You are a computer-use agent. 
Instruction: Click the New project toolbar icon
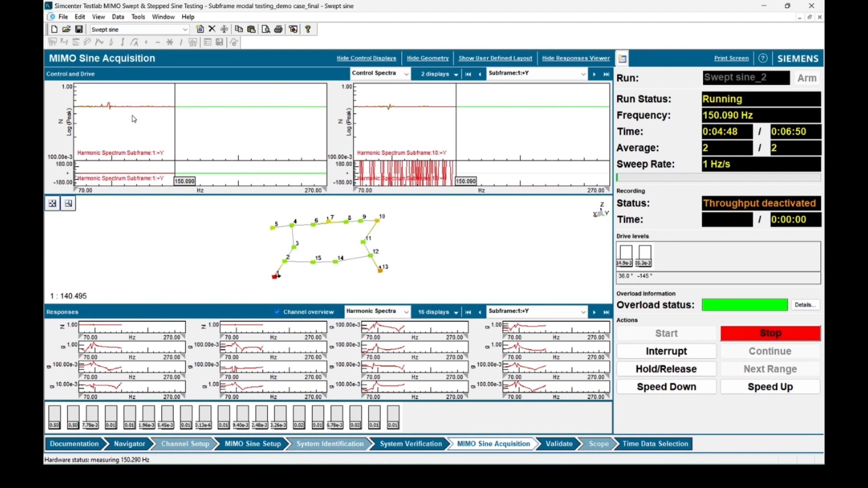pos(54,29)
